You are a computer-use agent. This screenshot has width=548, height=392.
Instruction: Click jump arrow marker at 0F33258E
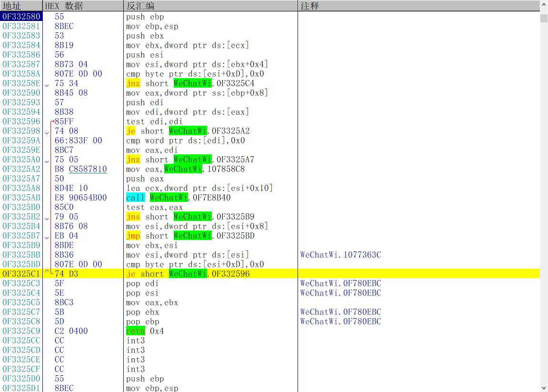[x=47, y=85]
